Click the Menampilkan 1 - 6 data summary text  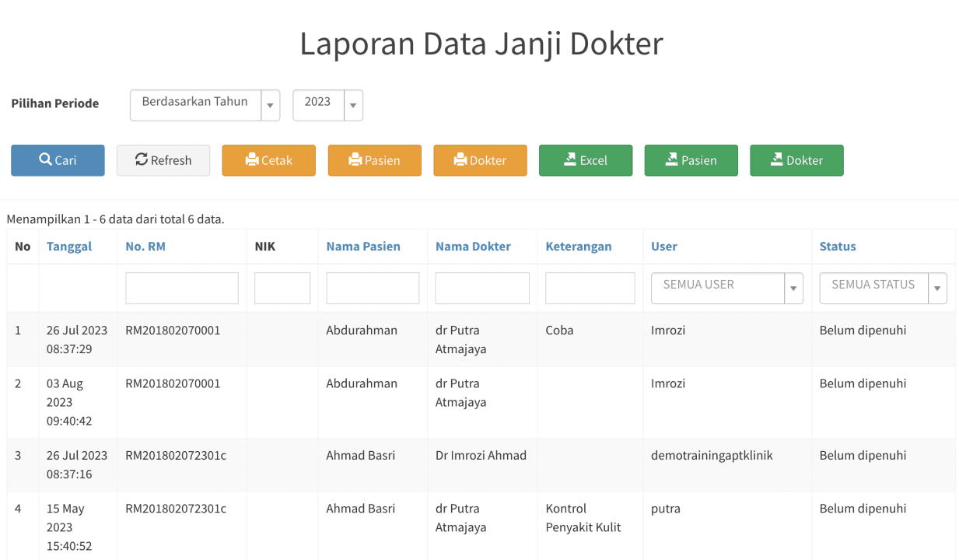pos(115,219)
